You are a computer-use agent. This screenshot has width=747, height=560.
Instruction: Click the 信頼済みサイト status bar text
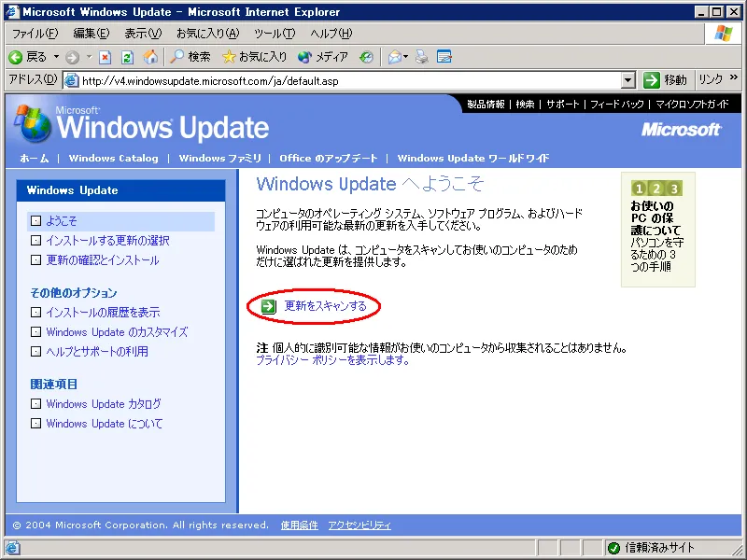[659, 548]
